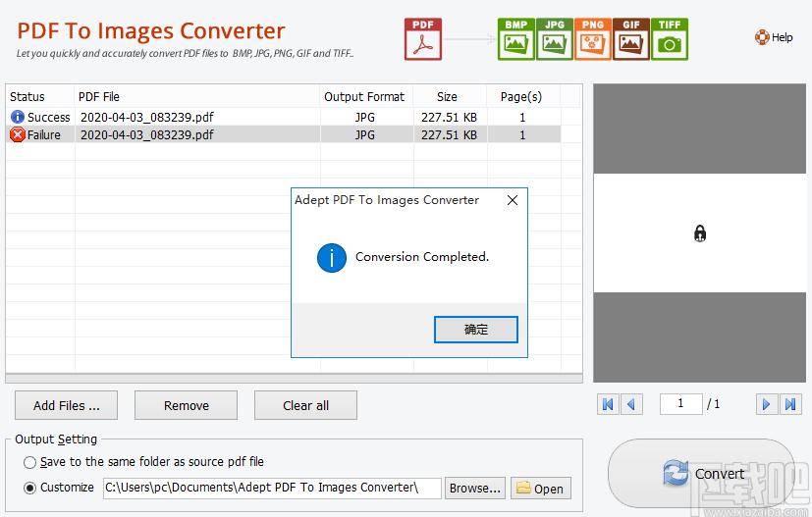
Task: Click the red PDF icon in header
Action: tap(423, 39)
